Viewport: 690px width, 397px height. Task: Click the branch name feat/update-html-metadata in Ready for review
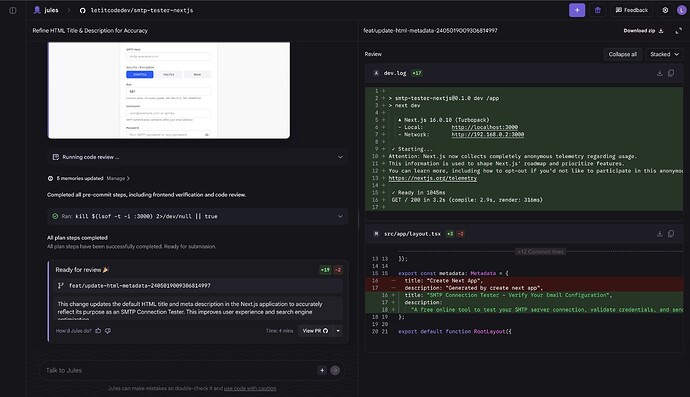(x=139, y=286)
